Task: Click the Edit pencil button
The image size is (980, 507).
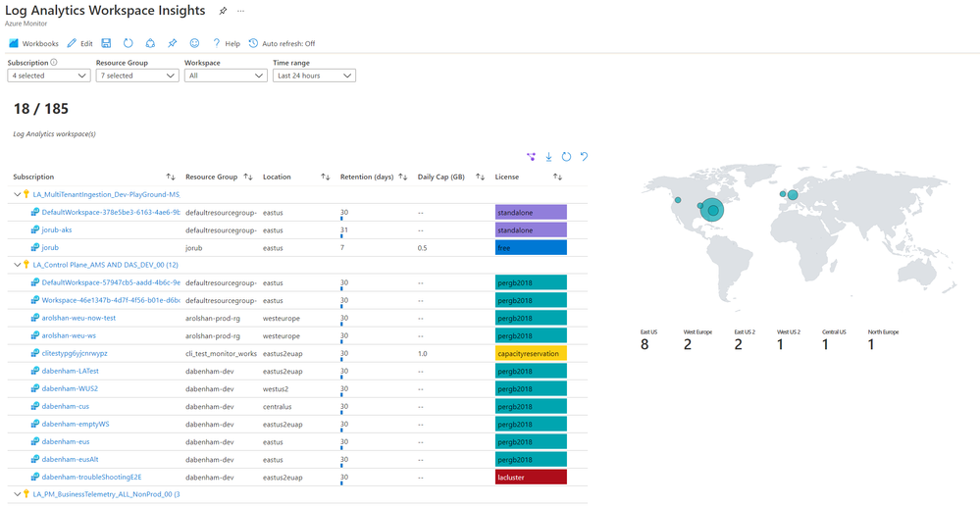Action: 80,43
